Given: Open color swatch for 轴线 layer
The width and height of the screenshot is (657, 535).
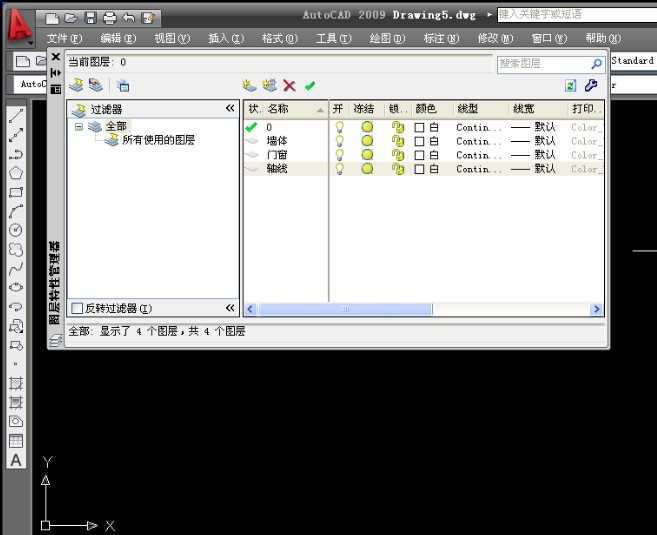Looking at the screenshot, I should (x=419, y=169).
